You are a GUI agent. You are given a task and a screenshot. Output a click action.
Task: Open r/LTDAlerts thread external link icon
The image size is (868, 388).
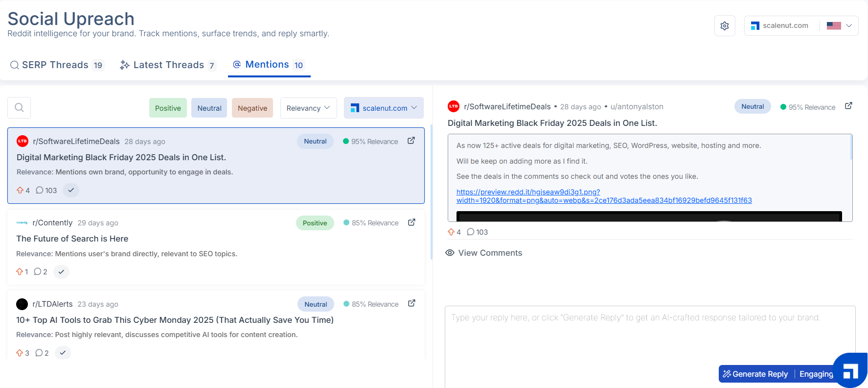point(412,303)
